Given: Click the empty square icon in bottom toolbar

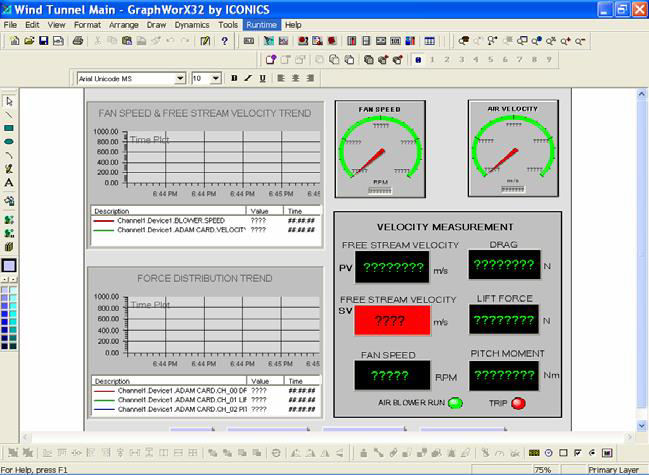Looking at the screenshot, I should 563,453.
